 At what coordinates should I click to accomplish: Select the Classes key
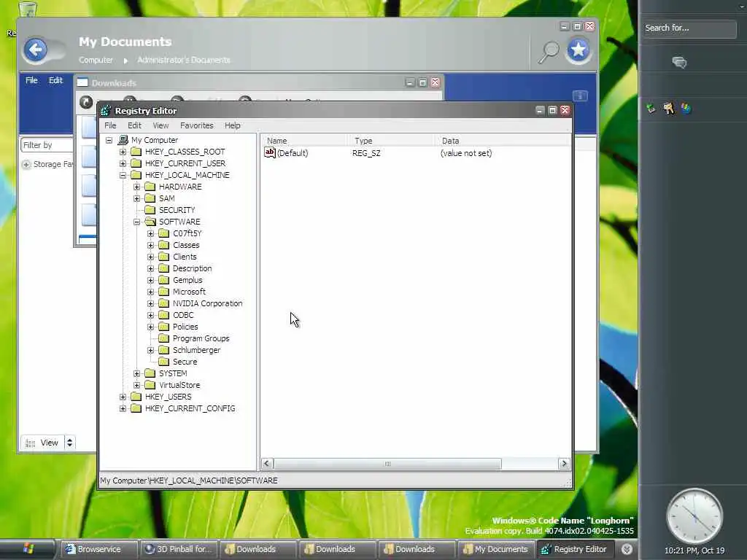coord(186,245)
